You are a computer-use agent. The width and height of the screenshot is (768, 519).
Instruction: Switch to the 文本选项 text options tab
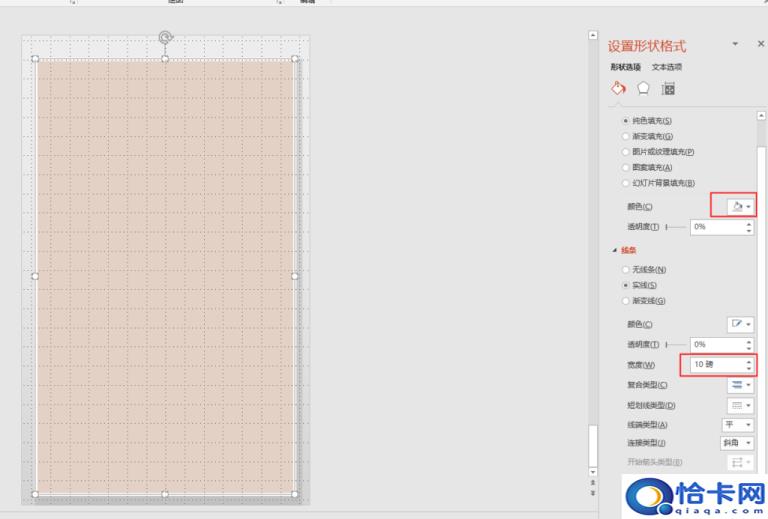click(x=667, y=67)
